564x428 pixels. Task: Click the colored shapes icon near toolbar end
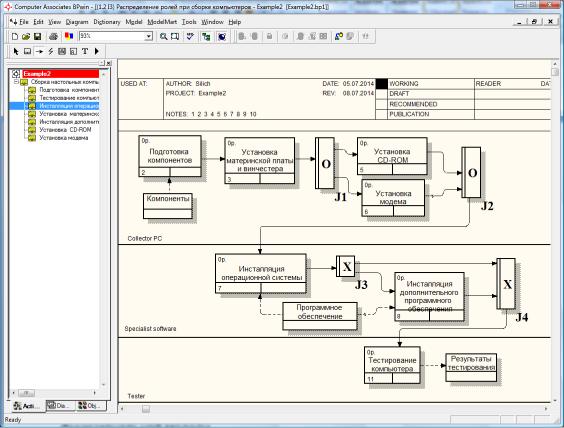click(x=338, y=36)
